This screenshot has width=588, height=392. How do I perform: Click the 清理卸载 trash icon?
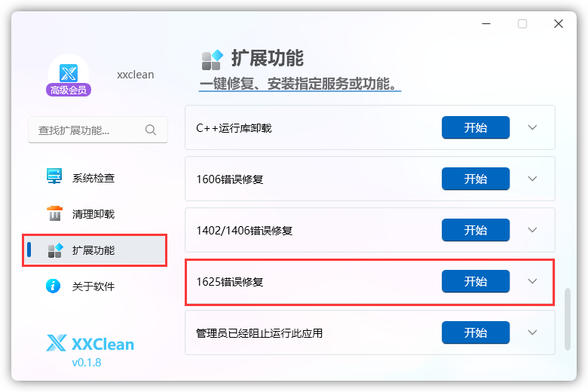click(x=54, y=214)
